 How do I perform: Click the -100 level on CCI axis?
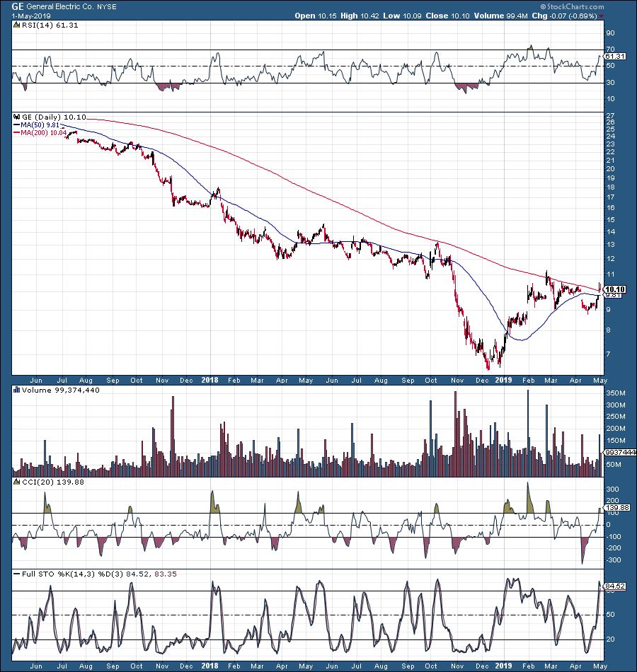point(614,537)
